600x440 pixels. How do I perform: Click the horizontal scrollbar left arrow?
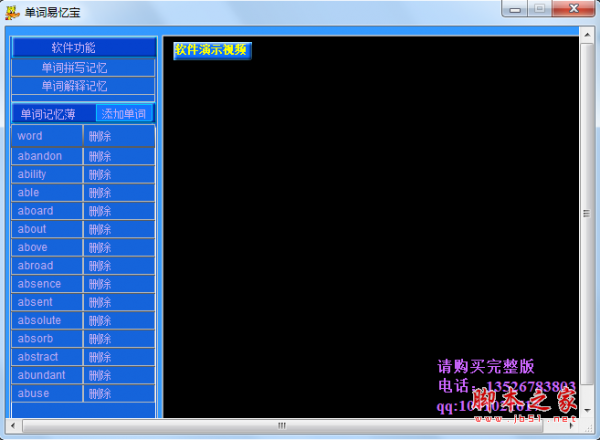tap(13, 425)
